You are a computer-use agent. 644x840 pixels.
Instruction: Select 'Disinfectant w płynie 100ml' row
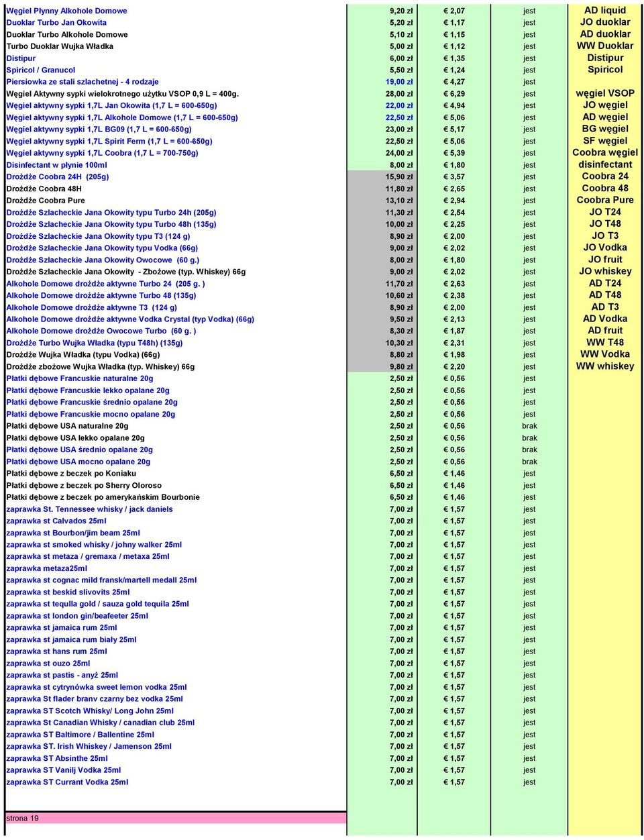coord(56,165)
